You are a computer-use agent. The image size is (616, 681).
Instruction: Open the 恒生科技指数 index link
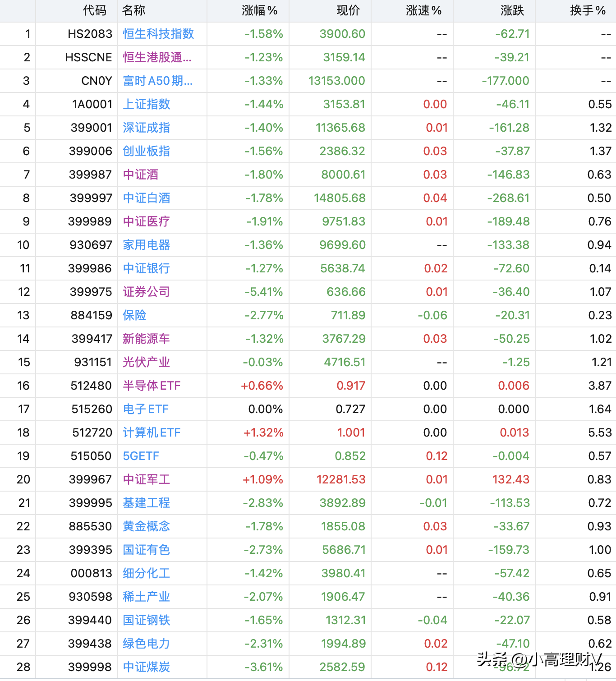pyautogui.click(x=158, y=34)
